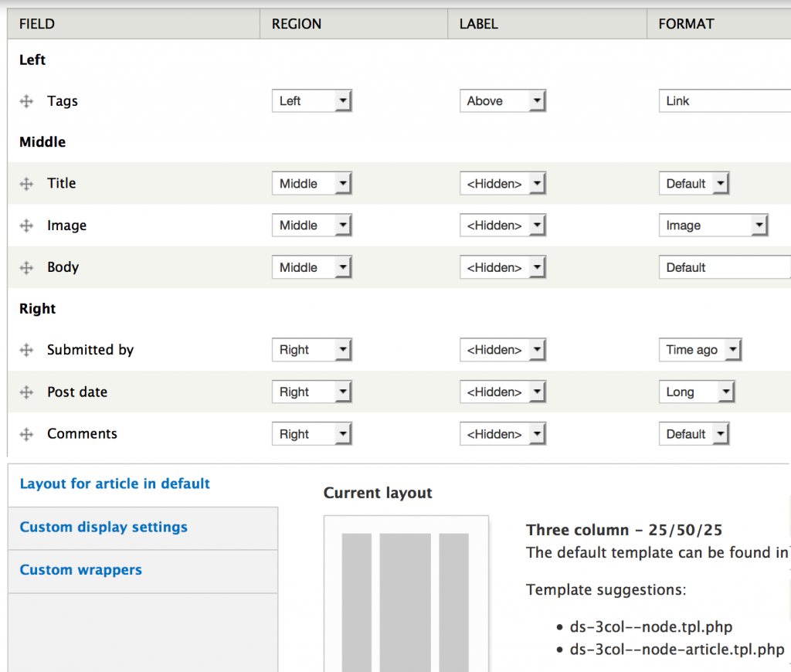Click the Comments row drag handle
The height and width of the screenshot is (672, 791).
(26, 434)
